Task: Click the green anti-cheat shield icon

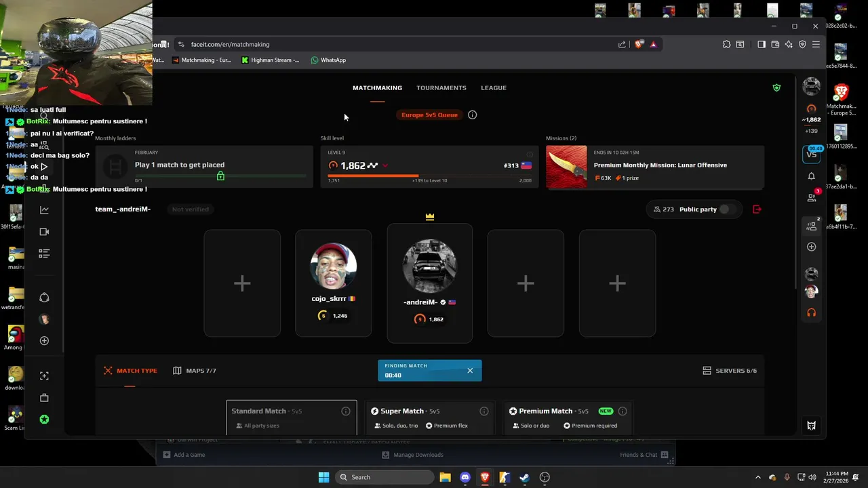Action: pos(776,87)
